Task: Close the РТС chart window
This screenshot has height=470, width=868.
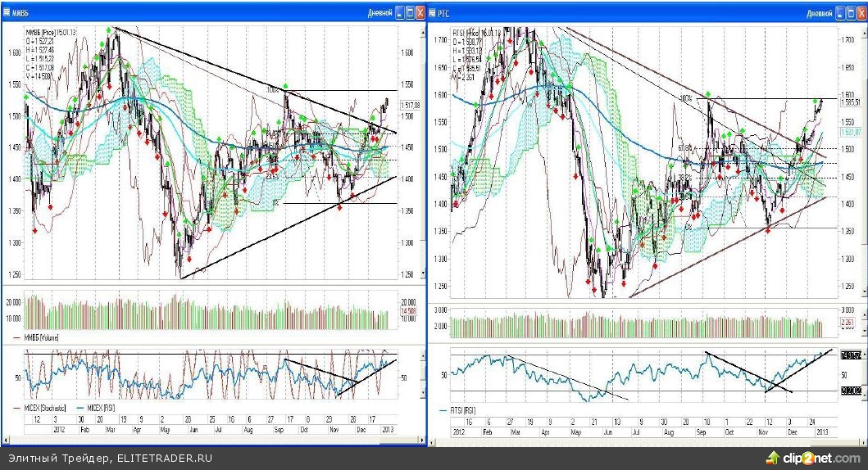Action: pyautogui.click(x=861, y=12)
